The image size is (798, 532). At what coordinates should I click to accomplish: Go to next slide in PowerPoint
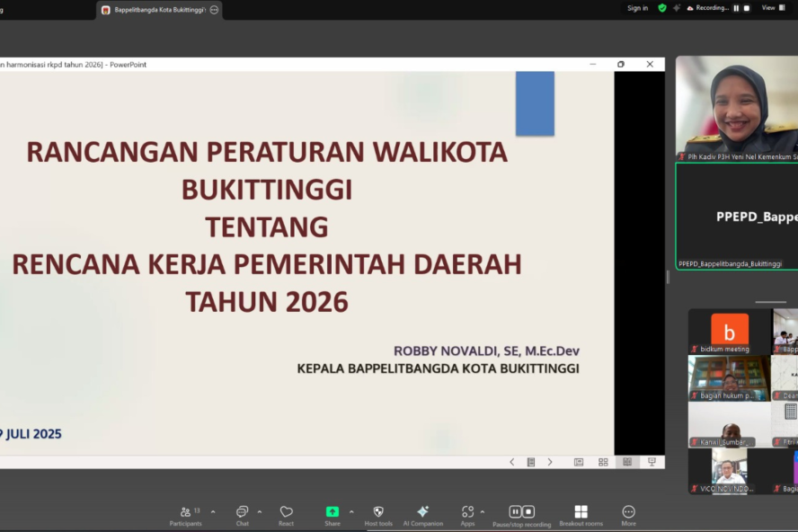tap(550, 462)
